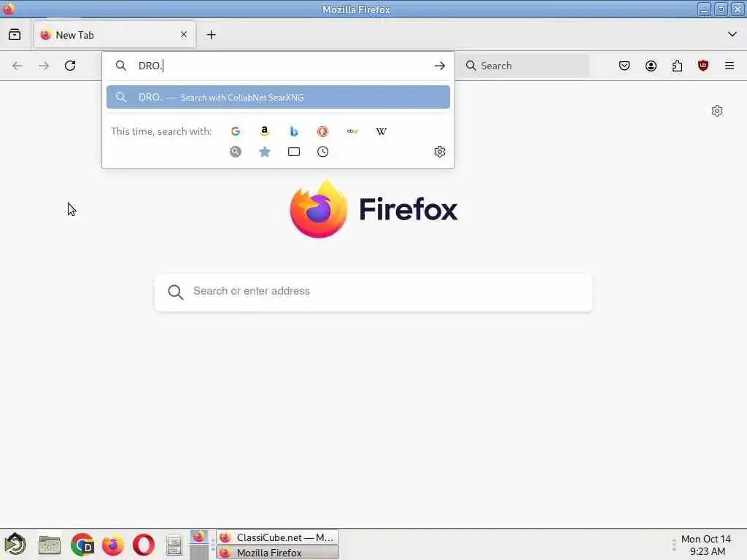
Task: Search this time with Amazon
Action: click(x=264, y=131)
